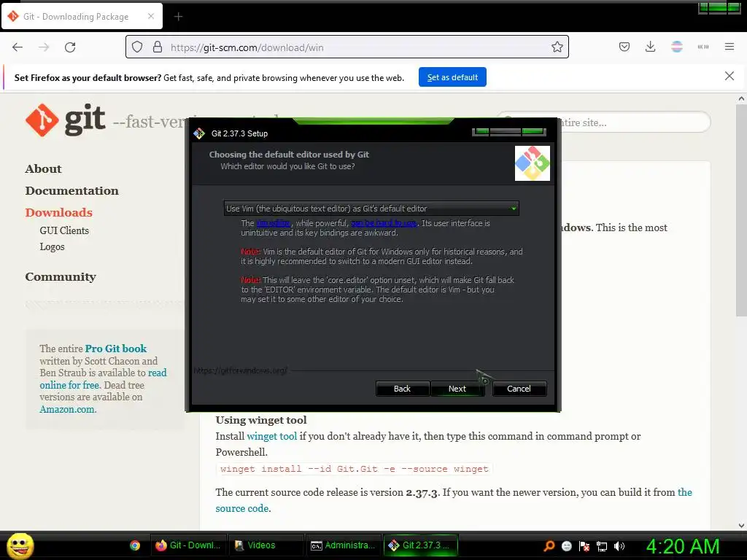This screenshot has height=560, width=747.
Task: Click 'Set as default' browser button
Action: pos(452,77)
